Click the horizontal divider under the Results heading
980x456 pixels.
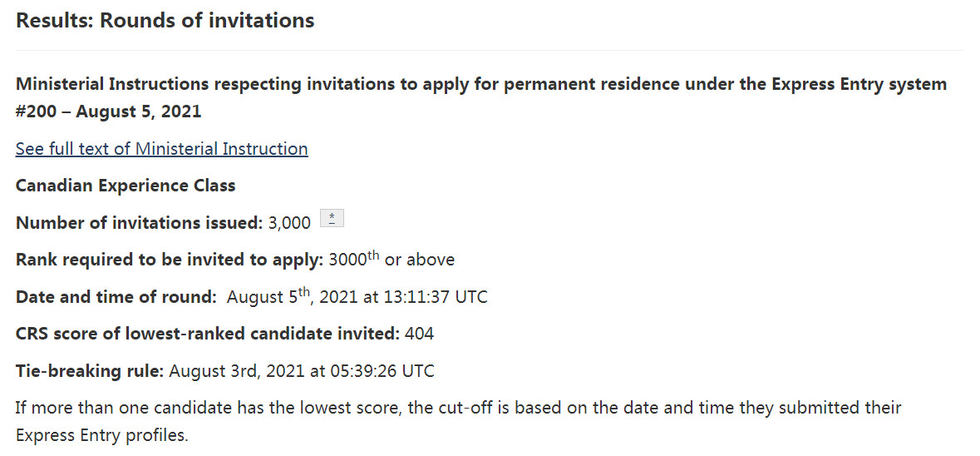point(490,50)
